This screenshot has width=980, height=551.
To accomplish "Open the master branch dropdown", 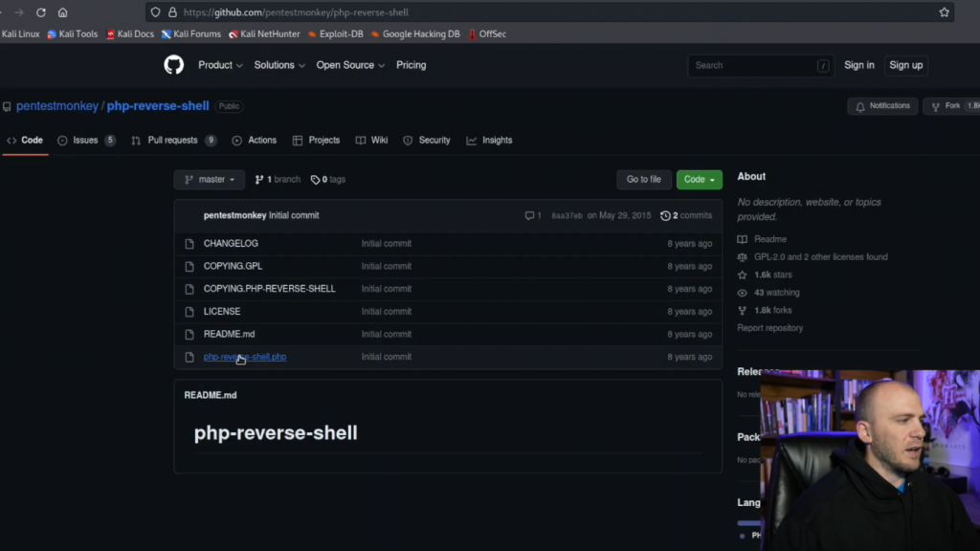I will coord(210,180).
